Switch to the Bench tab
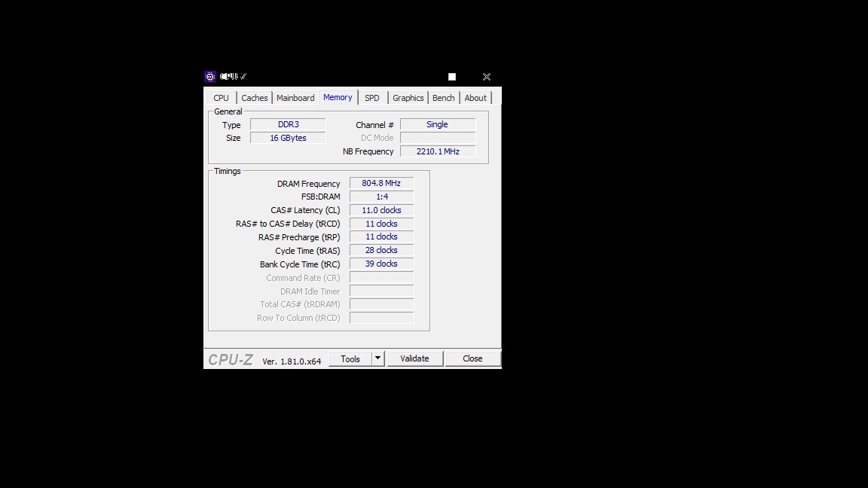The height and width of the screenshot is (488, 868). [443, 98]
